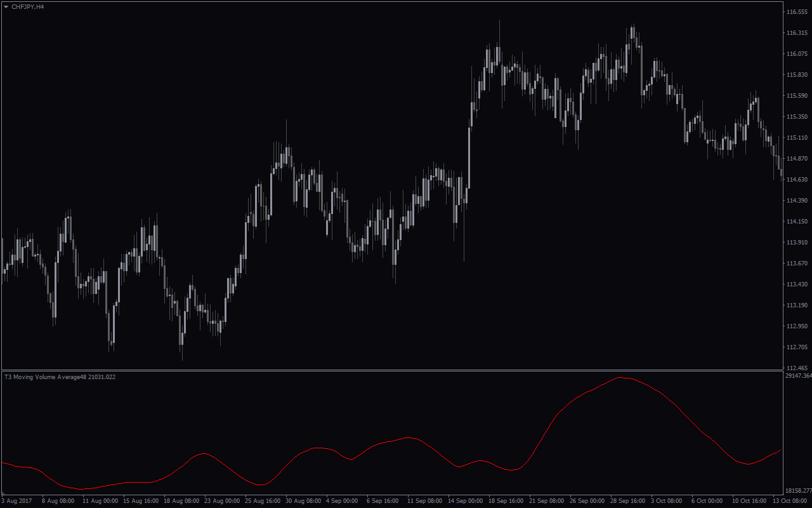Click the 6 Oct 00:00 time label

[x=707, y=501]
